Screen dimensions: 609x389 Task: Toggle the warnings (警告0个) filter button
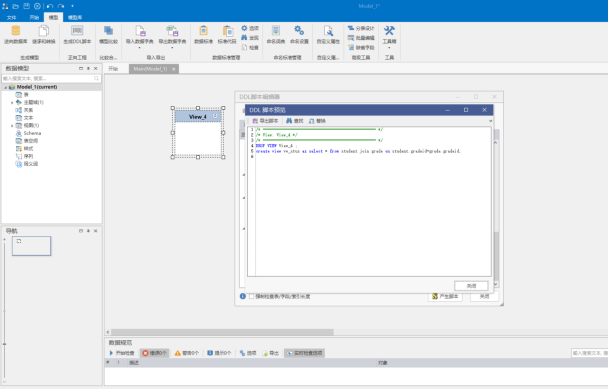pos(186,353)
